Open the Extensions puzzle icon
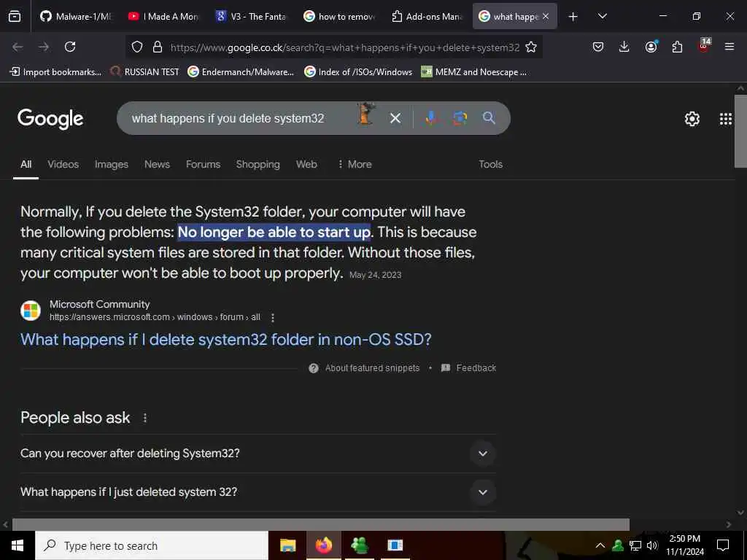The height and width of the screenshot is (560, 747). coord(677,47)
